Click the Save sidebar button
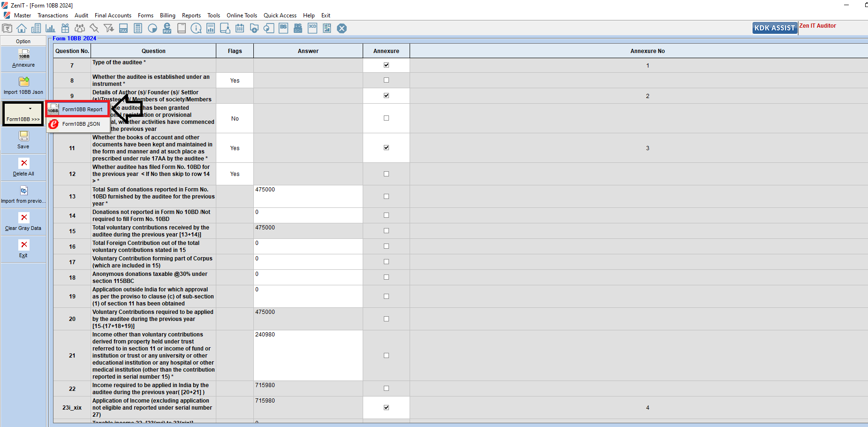The image size is (868, 427). point(23,140)
